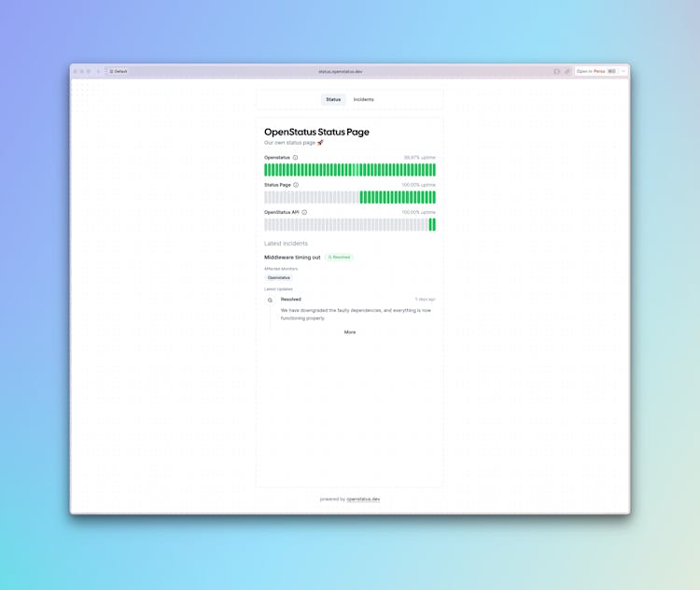Expand the dropdown arrow beside Open in Raise
700x590 pixels.
click(623, 71)
